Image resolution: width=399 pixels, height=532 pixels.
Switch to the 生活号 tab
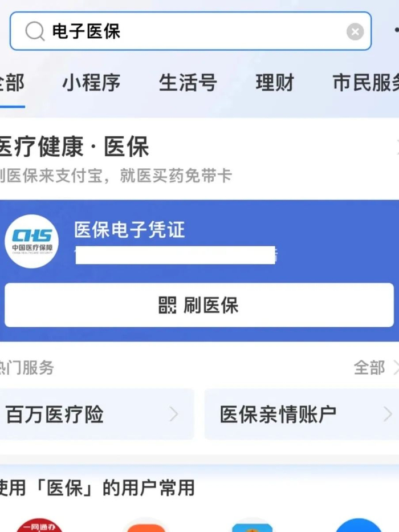188,83
